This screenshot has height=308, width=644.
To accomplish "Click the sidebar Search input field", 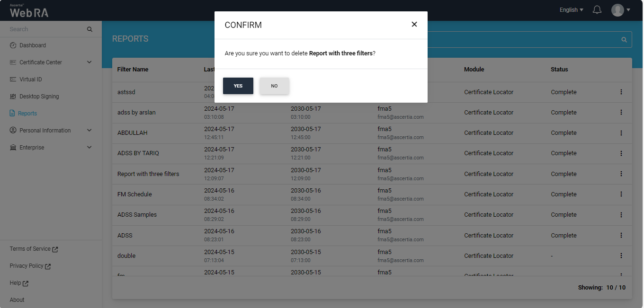I will pos(45,29).
